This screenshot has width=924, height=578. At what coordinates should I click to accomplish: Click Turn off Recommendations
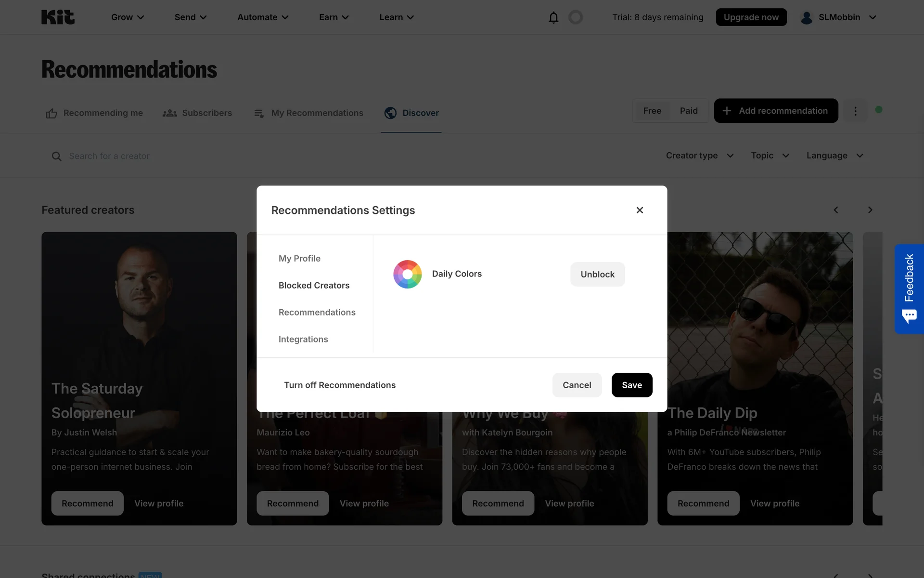click(340, 385)
